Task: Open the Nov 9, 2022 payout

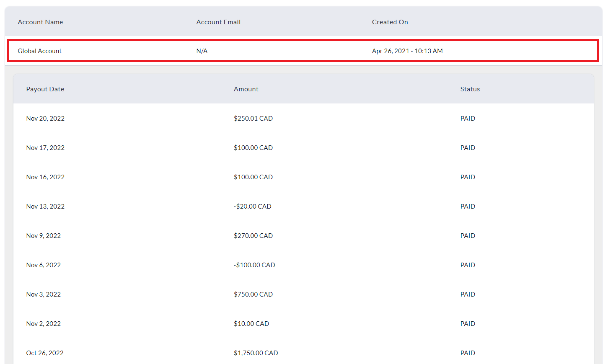Action: [x=44, y=236]
